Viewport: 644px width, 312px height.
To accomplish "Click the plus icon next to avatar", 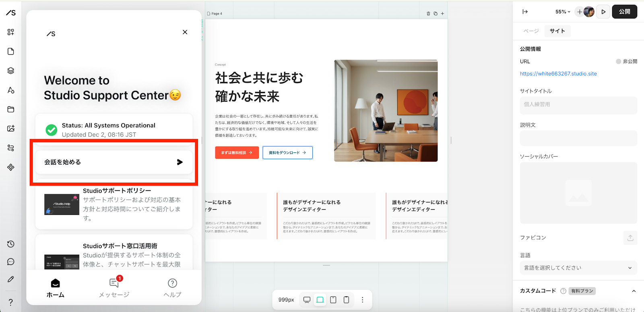I will coord(580,12).
